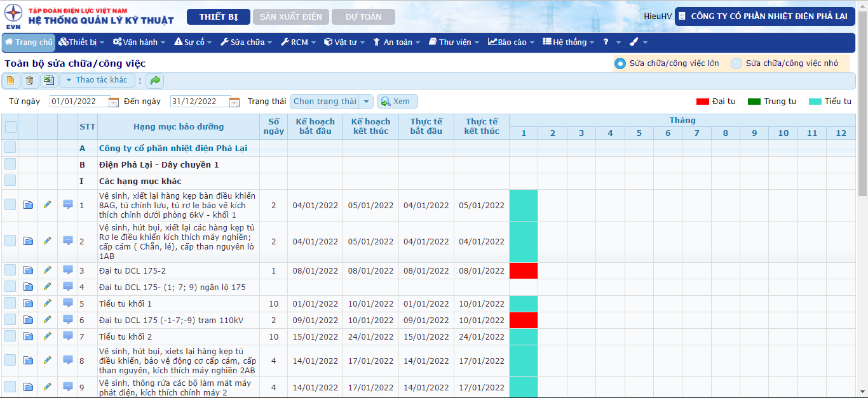Open comment icon for Tiểu tu khối 1
868x398 pixels.
coord(68,303)
